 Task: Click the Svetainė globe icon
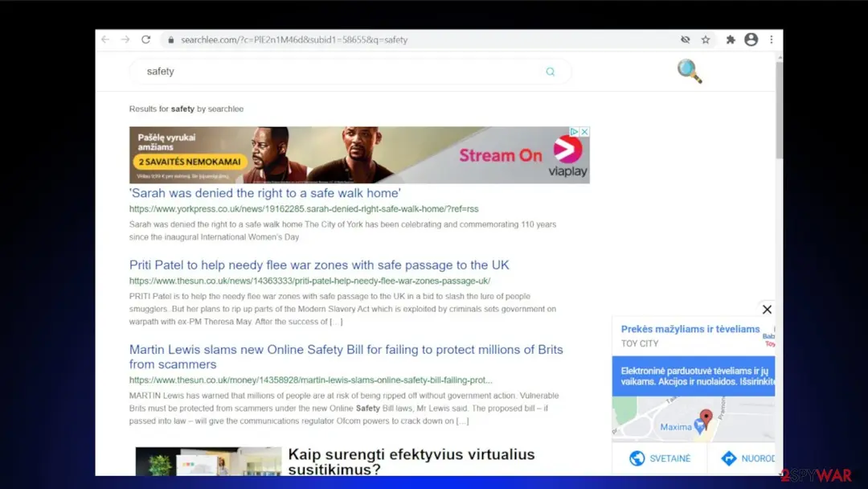[x=637, y=458]
